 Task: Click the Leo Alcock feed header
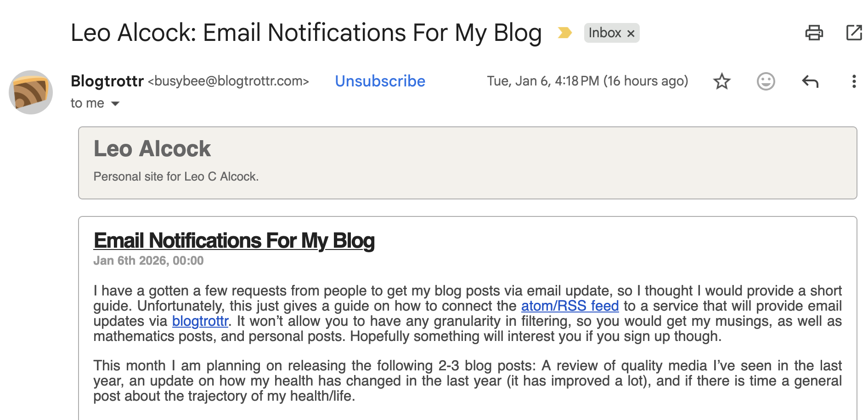click(x=152, y=149)
